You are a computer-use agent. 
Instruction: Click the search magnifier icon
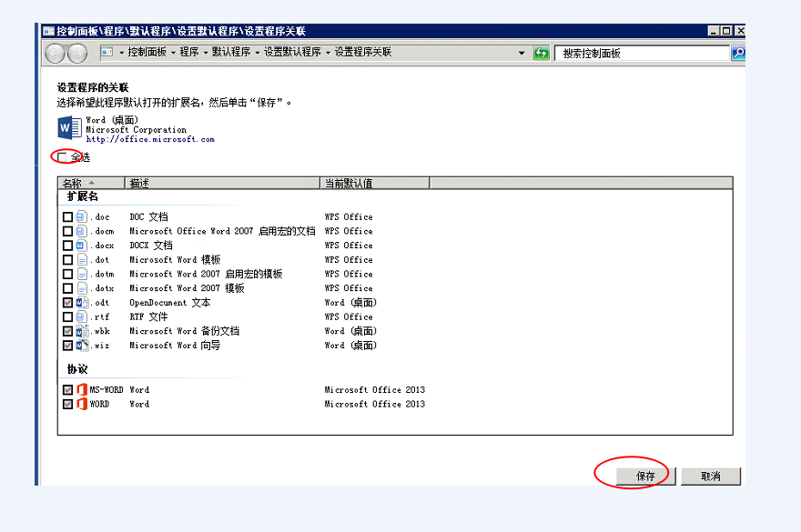point(738,54)
